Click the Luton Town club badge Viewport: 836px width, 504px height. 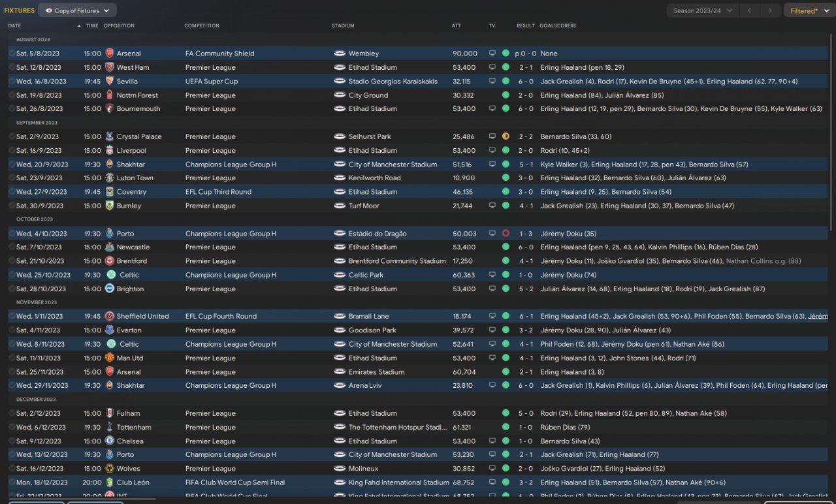click(110, 178)
